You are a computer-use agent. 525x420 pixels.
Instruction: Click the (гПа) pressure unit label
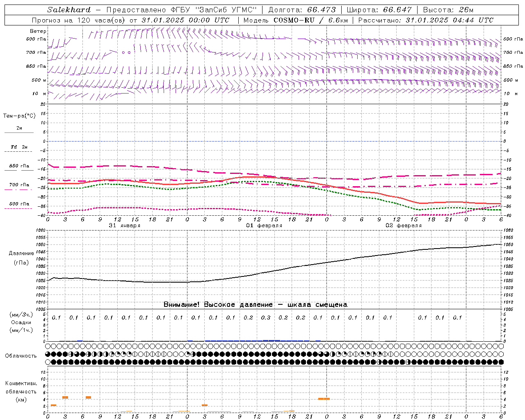(x=21, y=262)
